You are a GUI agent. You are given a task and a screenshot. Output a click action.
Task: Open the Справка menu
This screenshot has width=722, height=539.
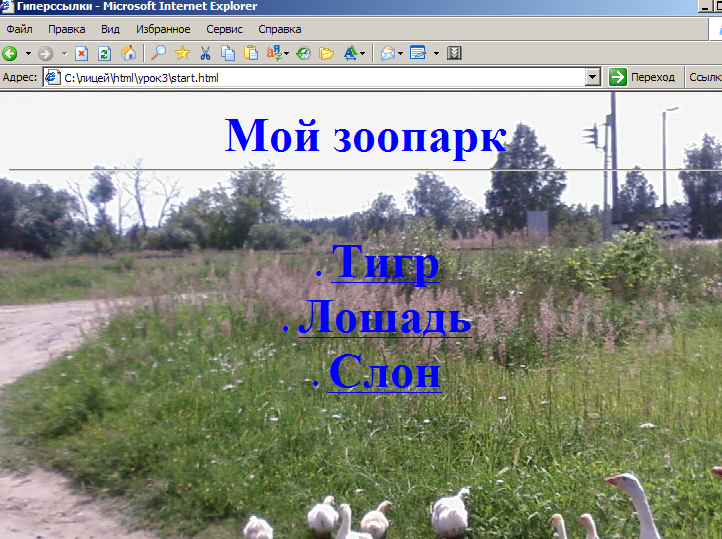(x=280, y=29)
